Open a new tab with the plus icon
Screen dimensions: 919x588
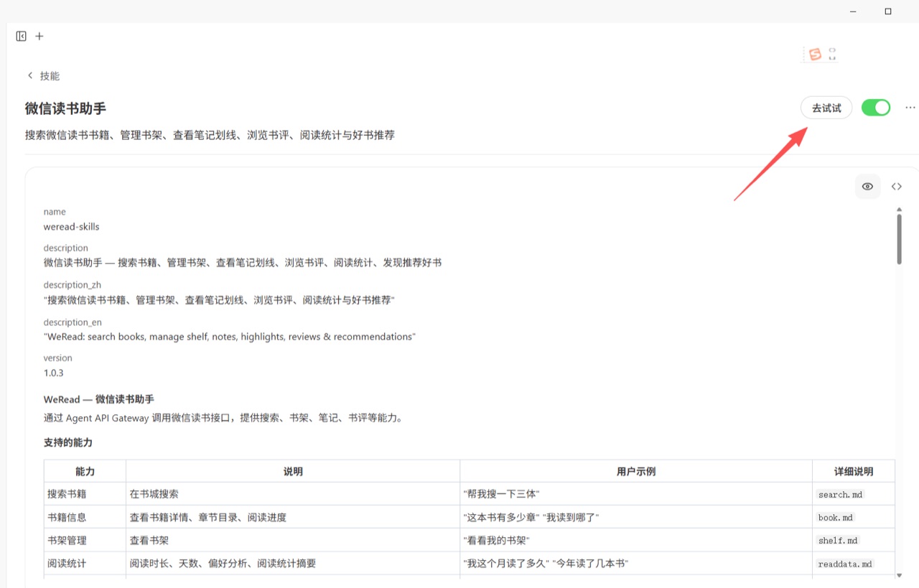click(x=39, y=36)
